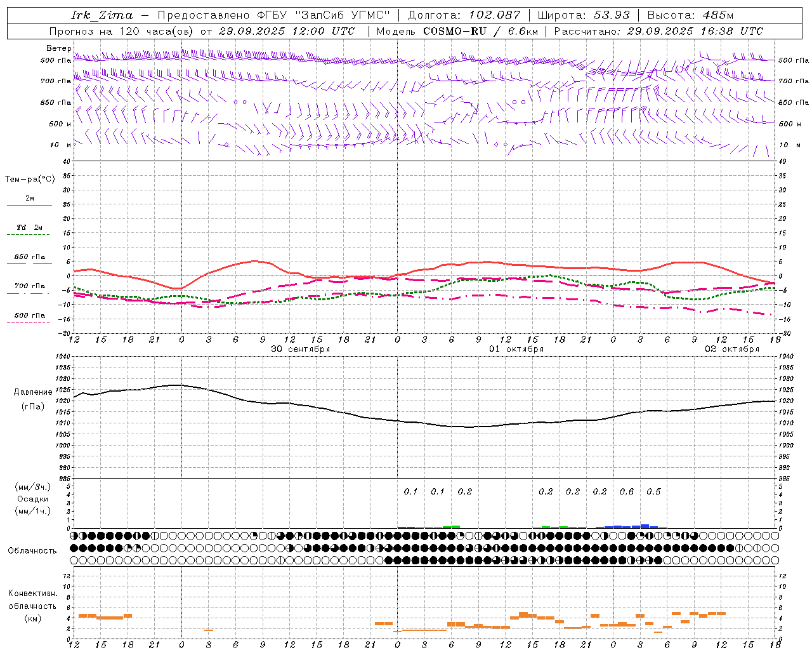Click the longitude value "Долгота: 102.087"
Image resolution: width=812 pixels, height=650 pixels.
click(464, 16)
